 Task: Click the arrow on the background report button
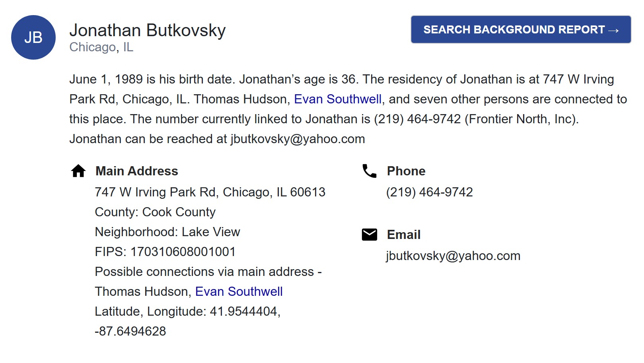point(614,30)
